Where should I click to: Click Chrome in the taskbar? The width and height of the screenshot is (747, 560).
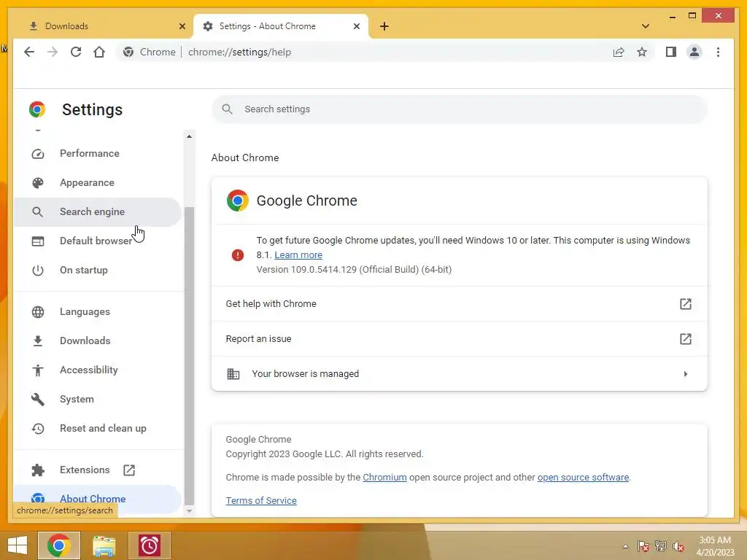pos(59,545)
